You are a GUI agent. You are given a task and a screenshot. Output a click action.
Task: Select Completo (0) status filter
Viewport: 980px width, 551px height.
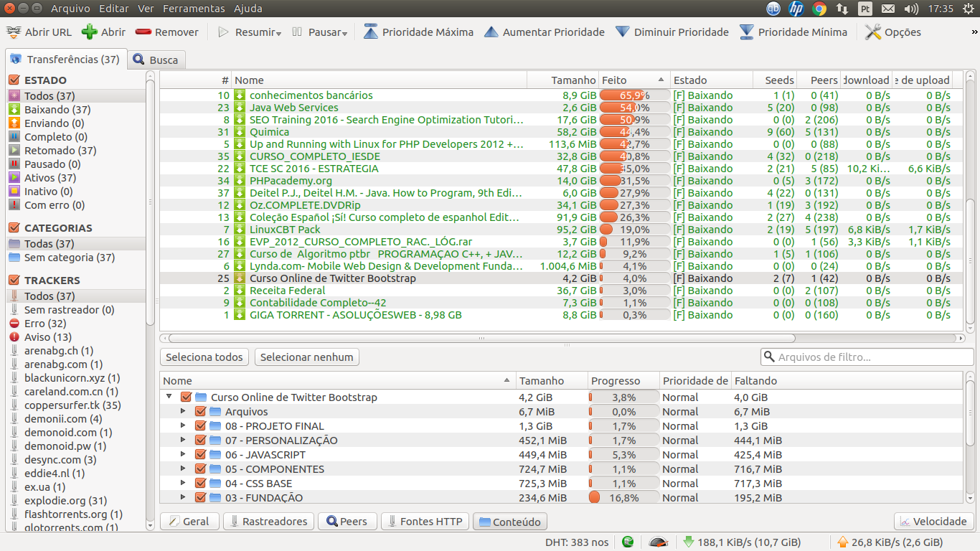coord(56,137)
